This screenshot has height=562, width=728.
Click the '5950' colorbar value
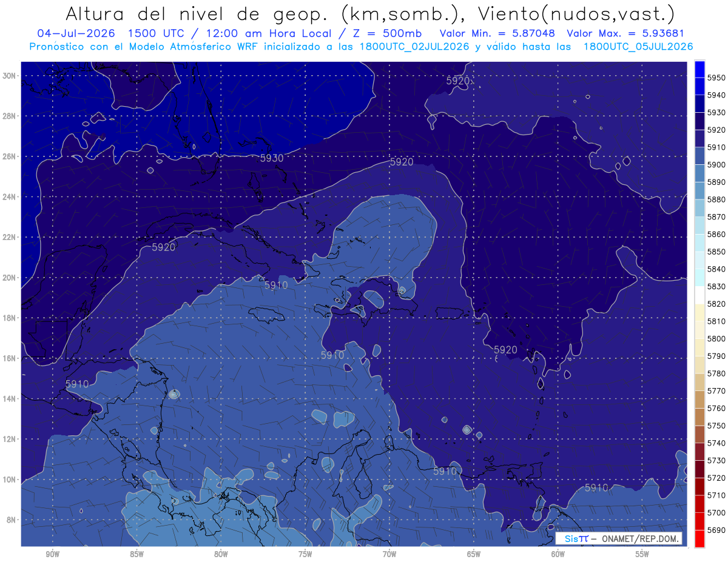click(x=716, y=78)
